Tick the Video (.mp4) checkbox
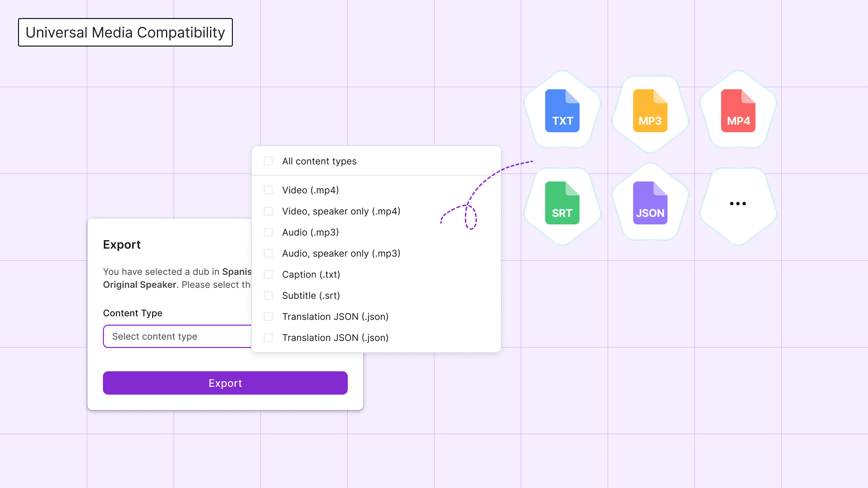The width and height of the screenshot is (868, 488). (268, 190)
